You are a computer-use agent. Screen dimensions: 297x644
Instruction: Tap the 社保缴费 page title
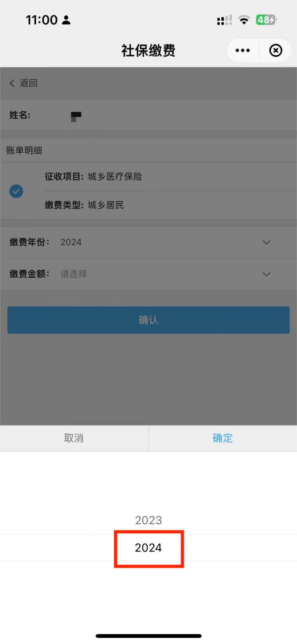click(x=148, y=51)
